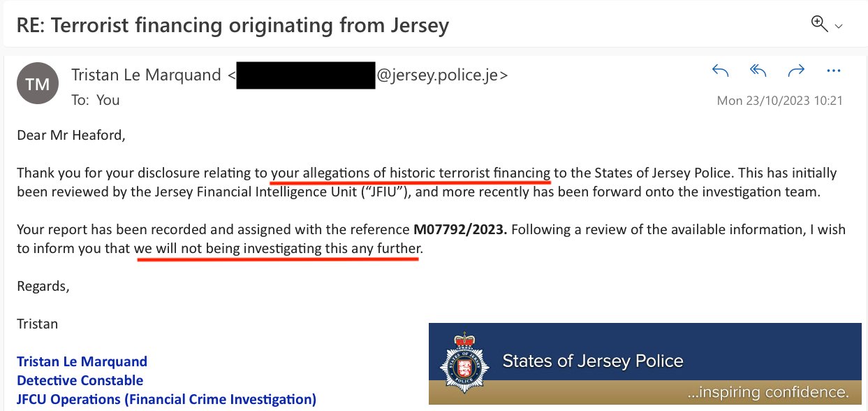Image resolution: width=868 pixels, height=411 pixels.
Task: Click JFCU Operations signature line
Action: tap(166, 400)
